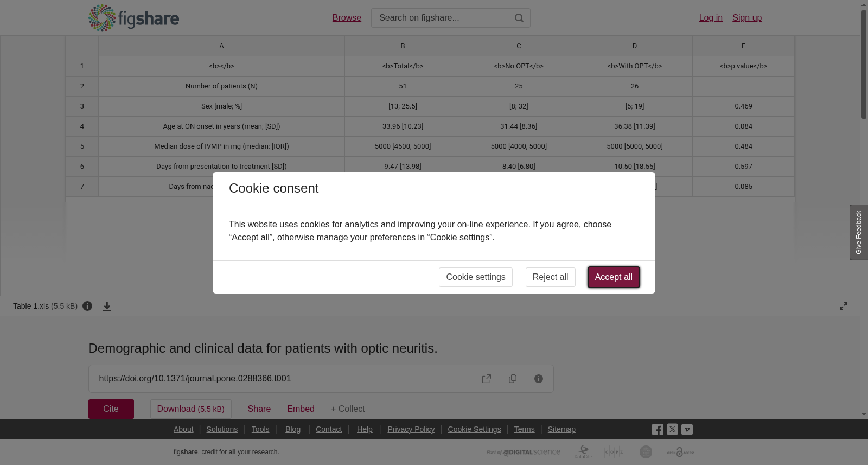868x465 pixels.
Task: Select the Embed option
Action: coord(301,409)
